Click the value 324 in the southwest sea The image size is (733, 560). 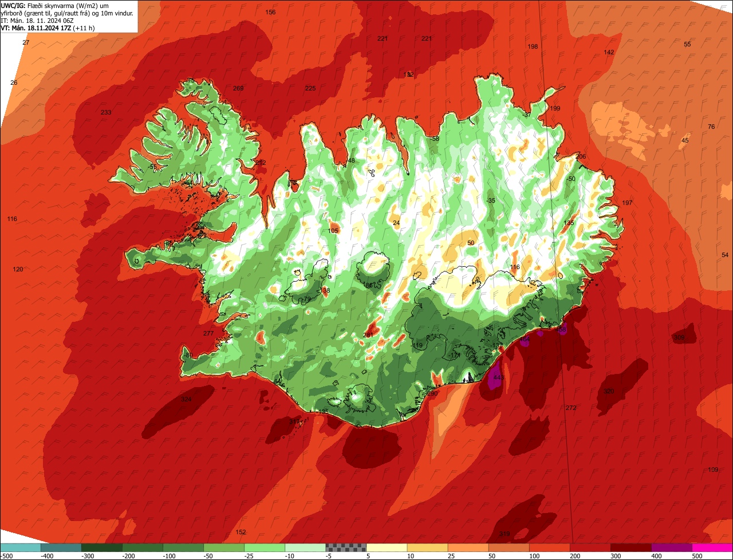[187, 399]
